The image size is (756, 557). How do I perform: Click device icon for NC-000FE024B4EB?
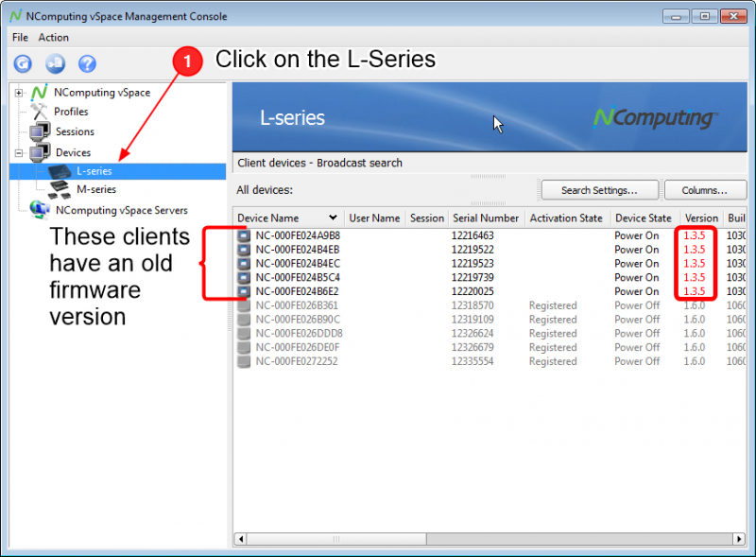pyautogui.click(x=244, y=250)
